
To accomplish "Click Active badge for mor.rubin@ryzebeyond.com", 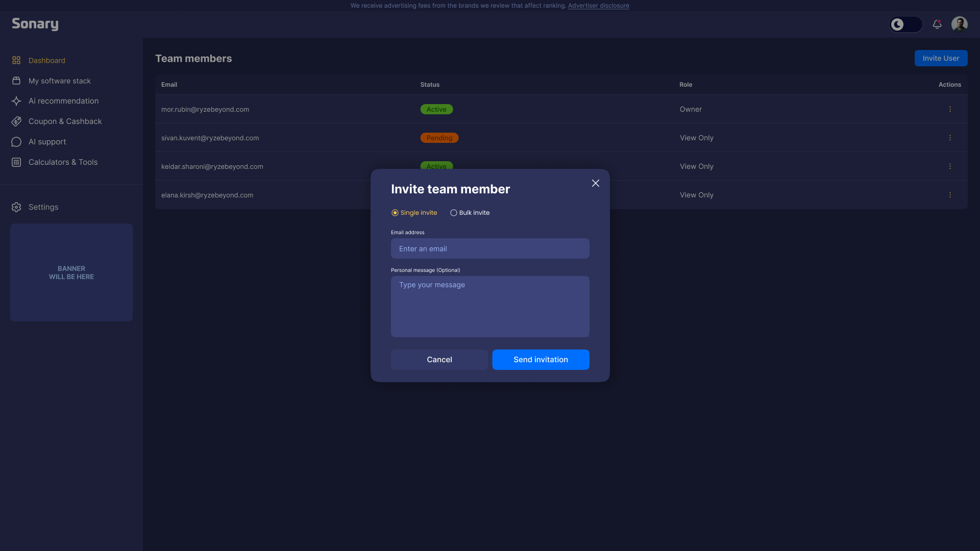I will 436,109.
